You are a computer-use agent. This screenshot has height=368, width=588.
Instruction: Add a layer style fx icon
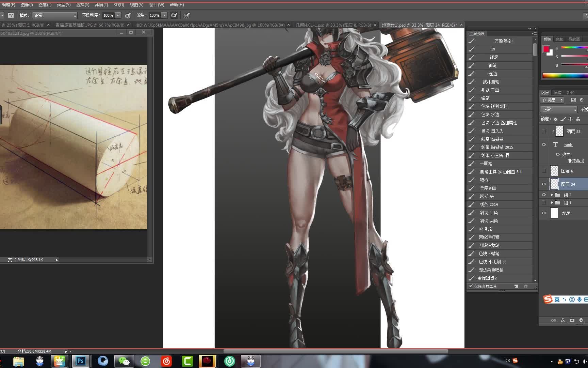563,320
